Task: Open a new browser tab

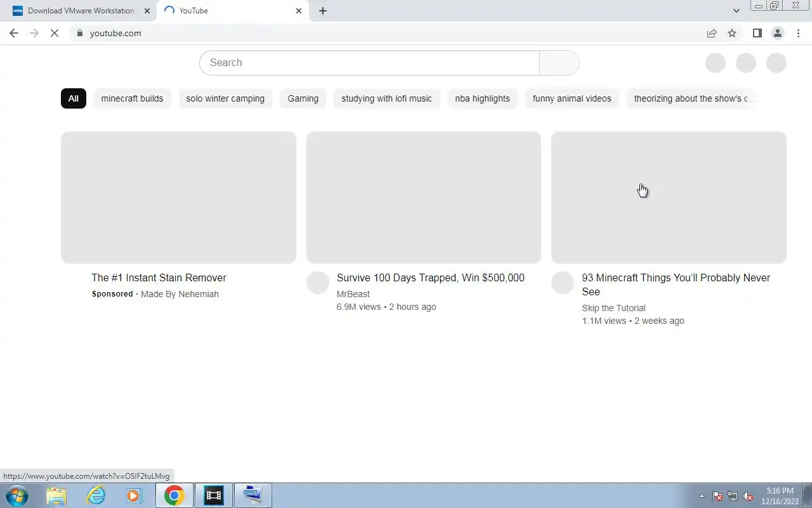Action: [x=323, y=11]
